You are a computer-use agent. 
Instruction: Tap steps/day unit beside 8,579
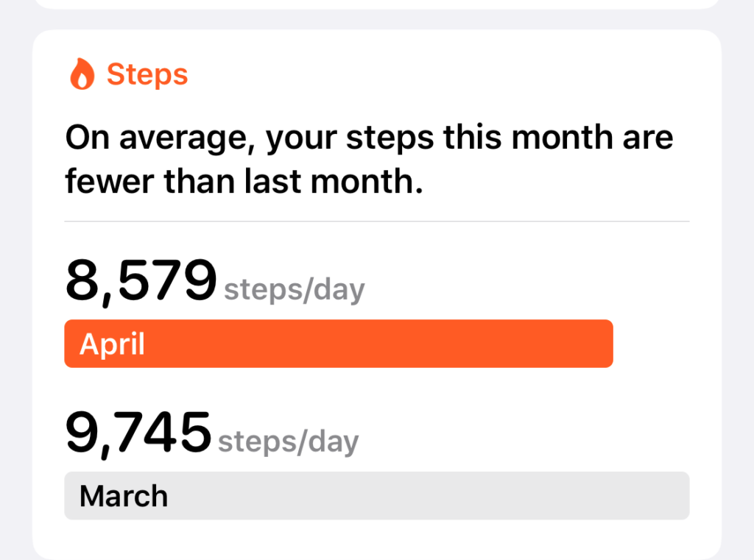295,290
